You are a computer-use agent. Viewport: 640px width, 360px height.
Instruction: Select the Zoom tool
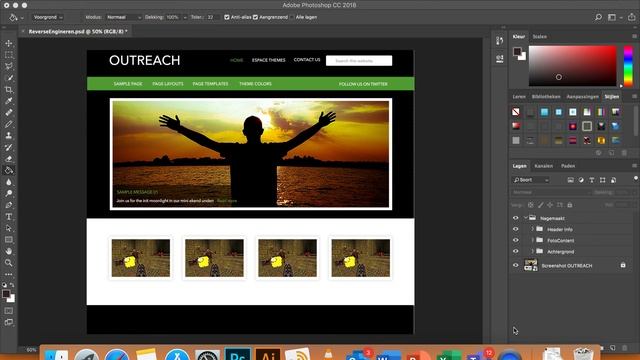9,263
